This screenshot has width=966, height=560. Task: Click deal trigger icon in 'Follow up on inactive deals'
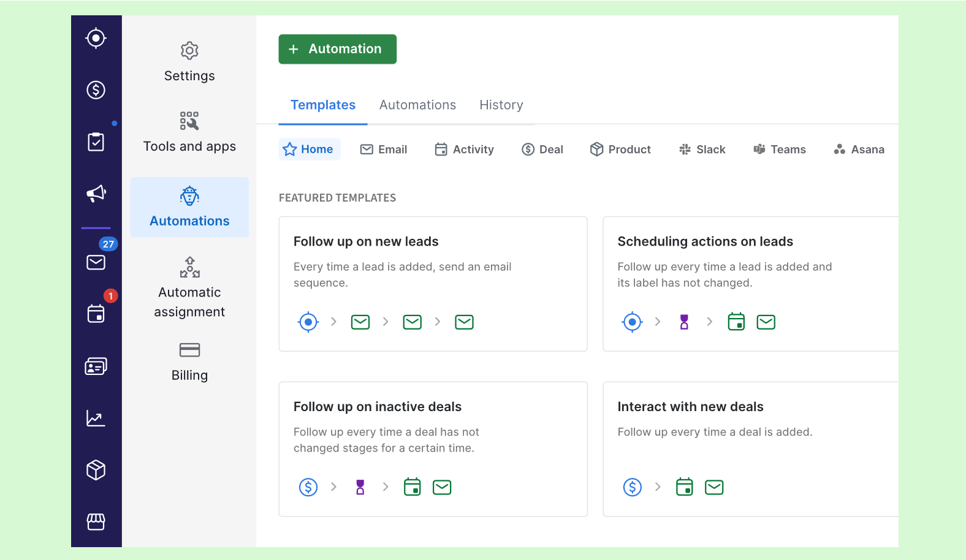click(308, 487)
